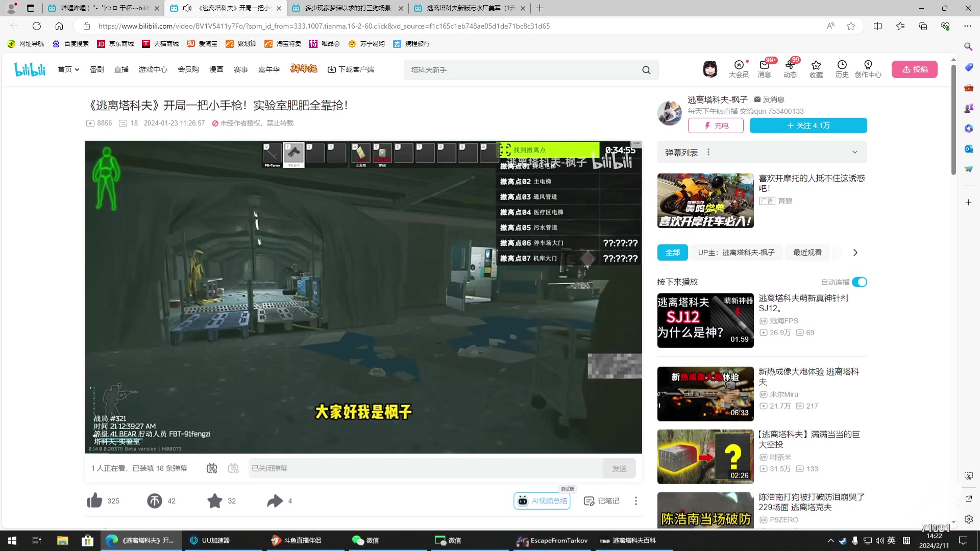The width and height of the screenshot is (980, 551).
Task: Open browser split screen icon
Action: coord(878,26)
